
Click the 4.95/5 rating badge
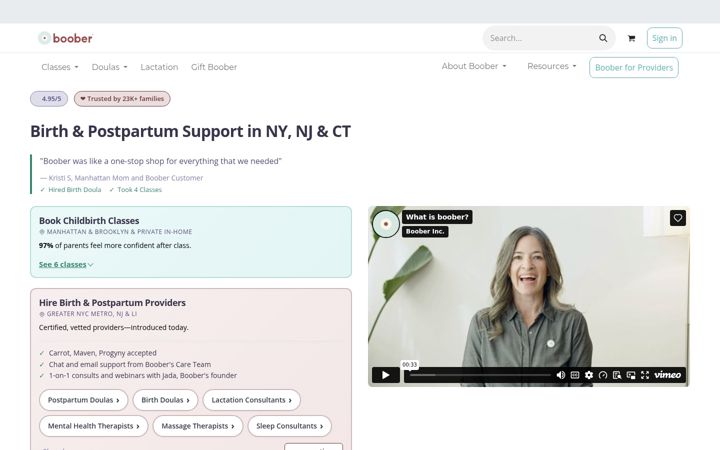49,99
